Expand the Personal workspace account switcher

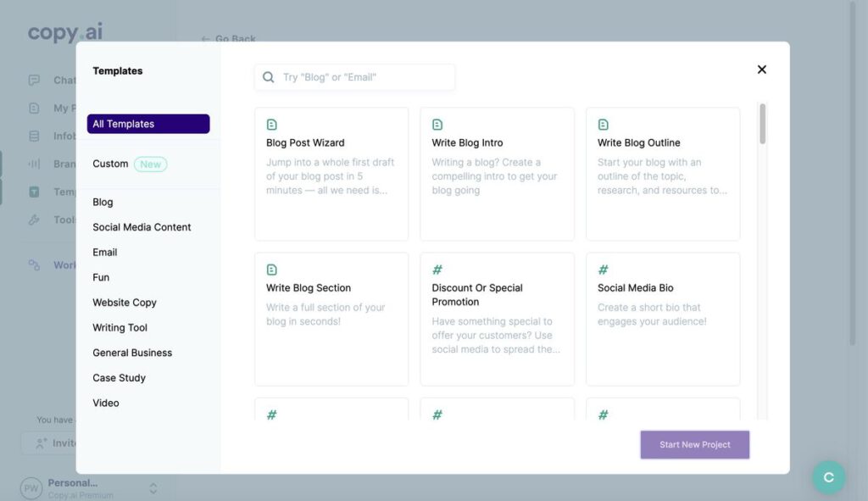tap(153, 487)
